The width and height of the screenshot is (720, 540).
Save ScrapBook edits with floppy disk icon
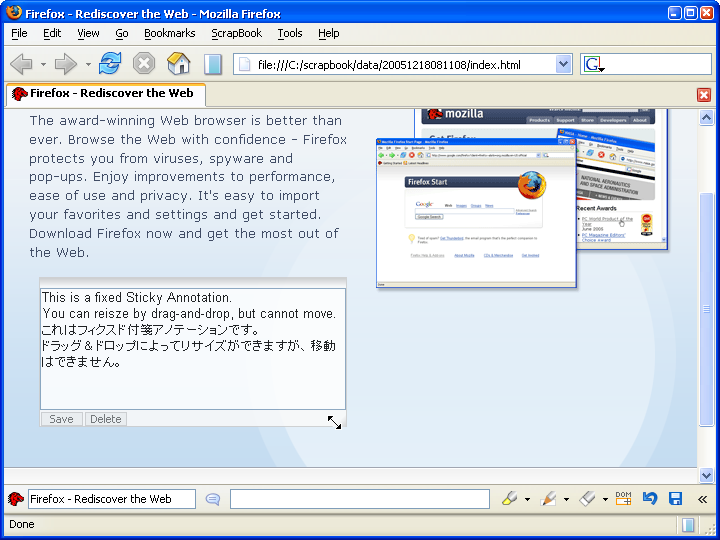675,498
